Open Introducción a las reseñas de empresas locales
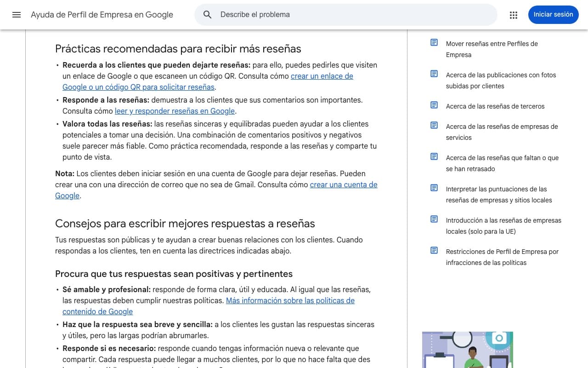588x368 pixels. (x=503, y=226)
